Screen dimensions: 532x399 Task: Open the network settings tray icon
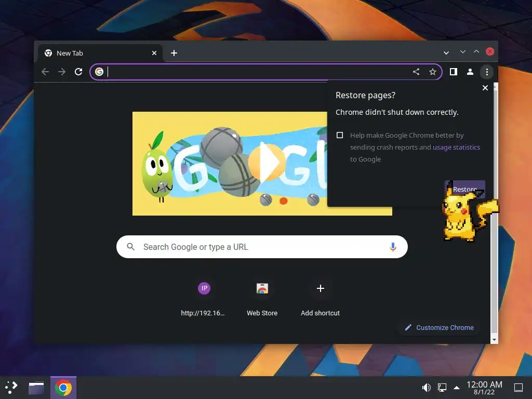(x=442, y=388)
